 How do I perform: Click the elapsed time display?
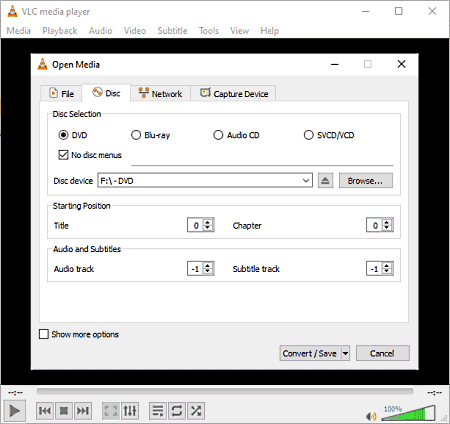15,392
